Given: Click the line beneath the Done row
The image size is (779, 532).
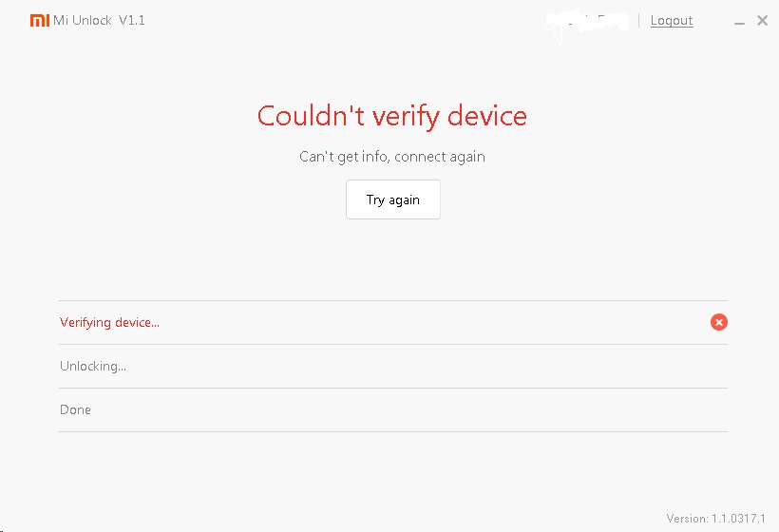Looking at the screenshot, I should [x=392, y=431].
